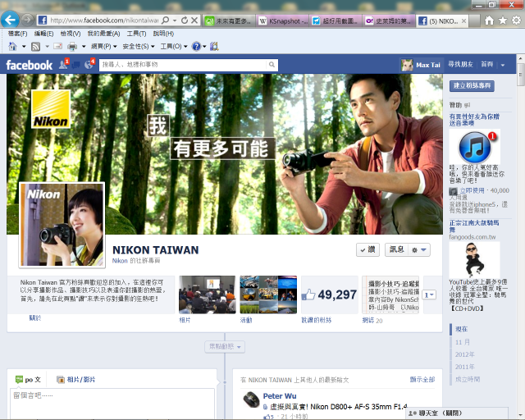Open Facebook friend requests icon
The height and width of the screenshot is (420, 525).
pyautogui.click(x=64, y=64)
